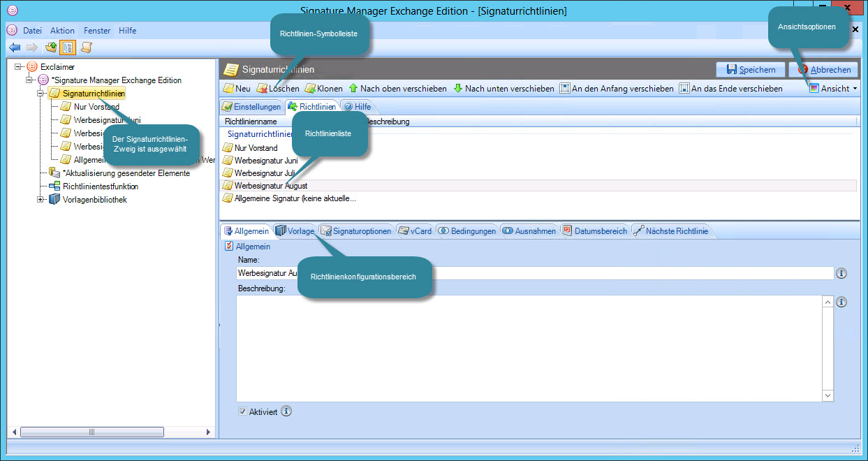The height and width of the screenshot is (461, 868).
Task: Select Nur Vorstand in the left tree
Action: pos(96,107)
